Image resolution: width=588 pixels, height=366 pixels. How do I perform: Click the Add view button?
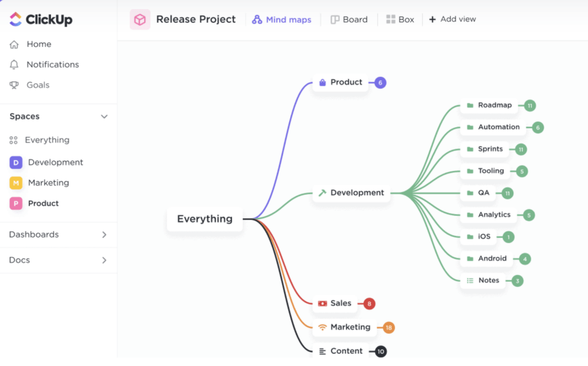pyautogui.click(x=452, y=20)
